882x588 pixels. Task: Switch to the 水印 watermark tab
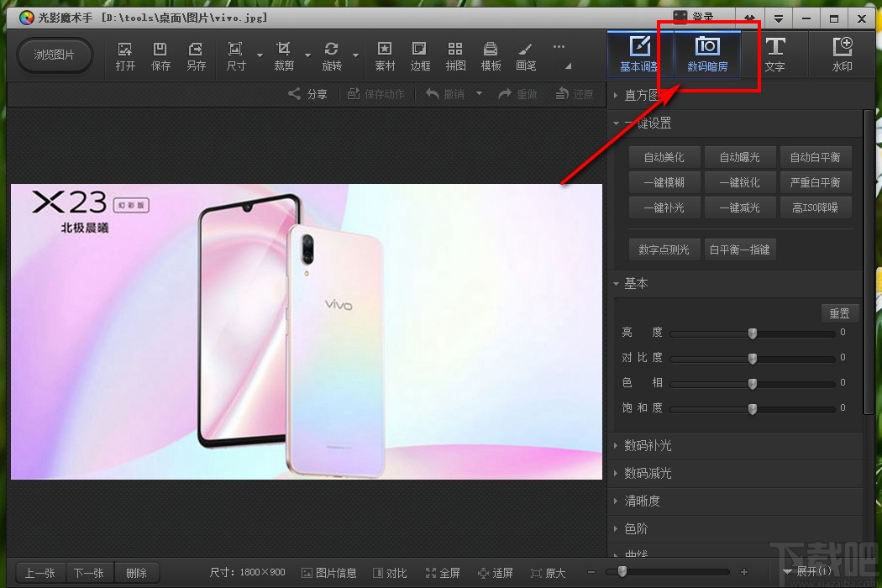(x=842, y=54)
